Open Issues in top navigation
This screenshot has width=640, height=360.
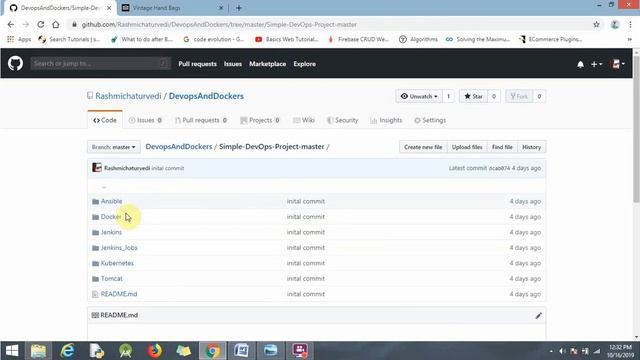tap(233, 64)
